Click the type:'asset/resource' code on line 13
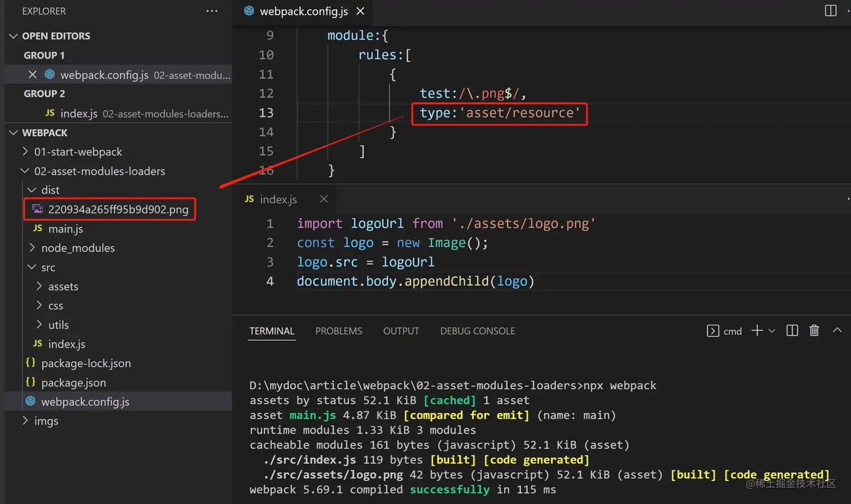The image size is (851, 504). pos(500,112)
